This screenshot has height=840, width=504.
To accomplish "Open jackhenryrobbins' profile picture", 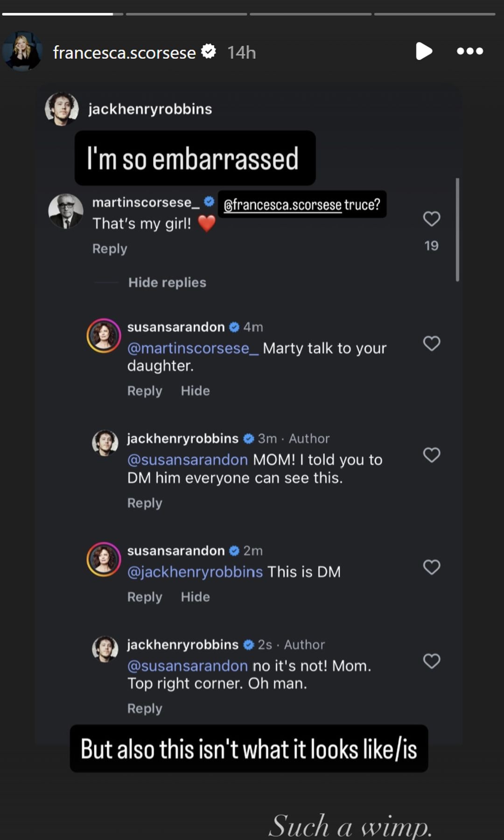I will (x=61, y=109).
